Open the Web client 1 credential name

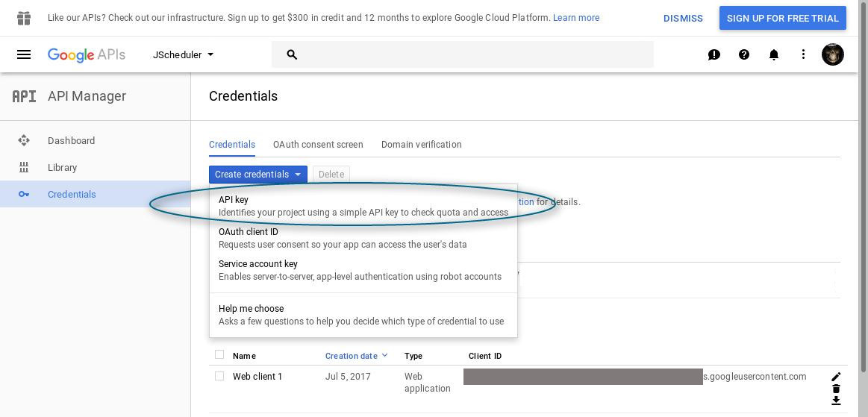click(x=257, y=376)
